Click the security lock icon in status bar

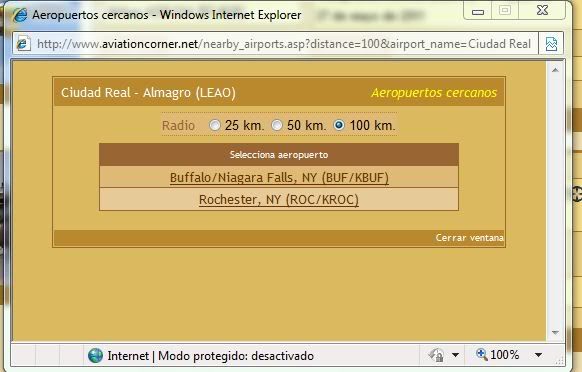coord(436,355)
